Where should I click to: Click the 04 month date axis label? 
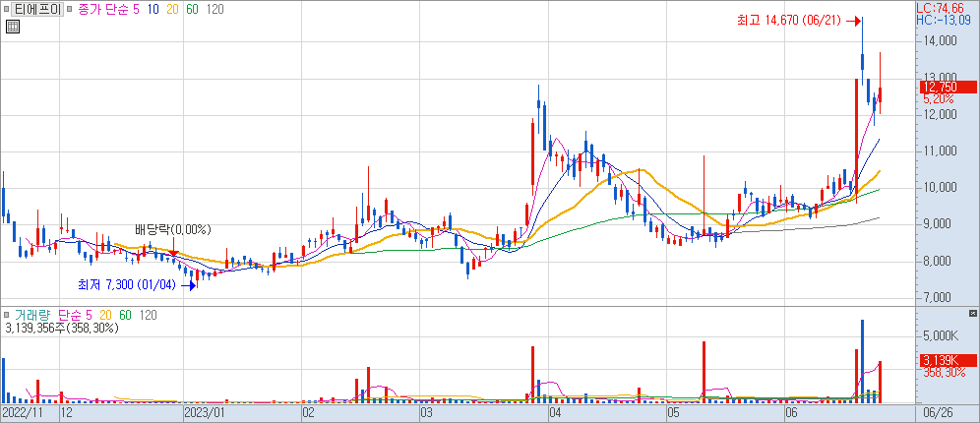pos(554,413)
